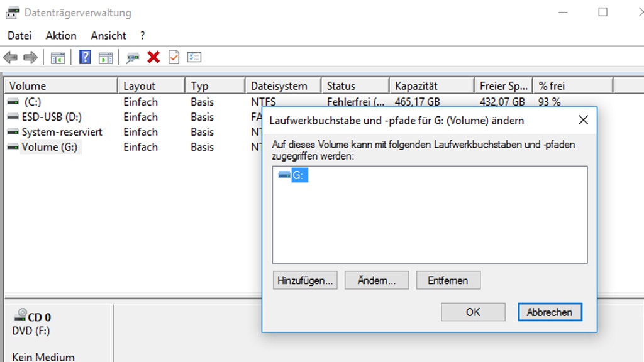This screenshot has height=362, width=644.
Task: Click the Back navigation arrow
Action: (x=10, y=57)
